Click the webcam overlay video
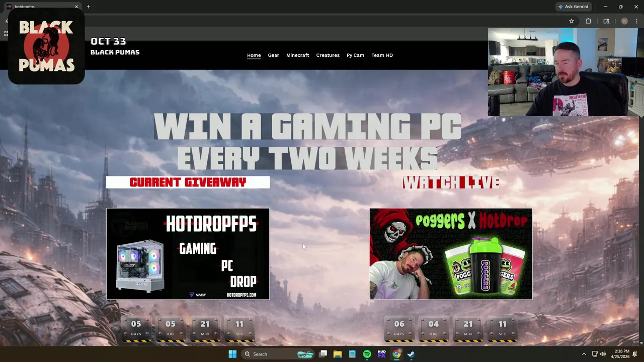 pyautogui.click(x=566, y=72)
